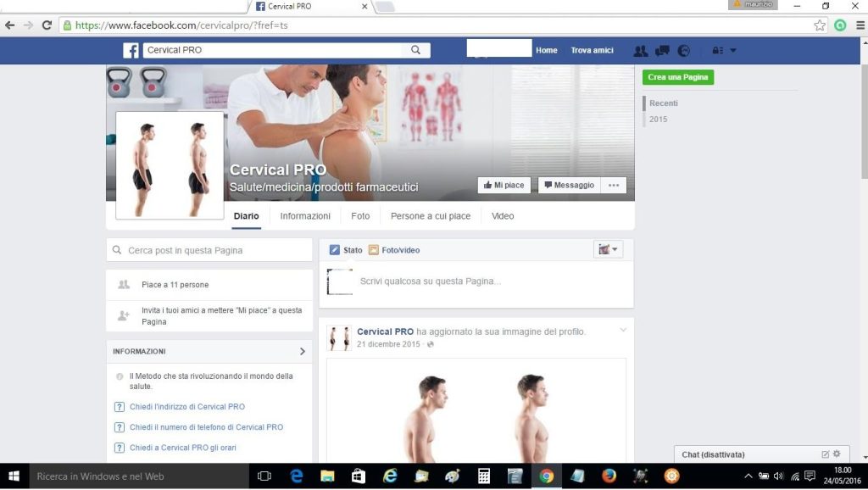
Task: Switch to the Video tab
Action: click(503, 216)
